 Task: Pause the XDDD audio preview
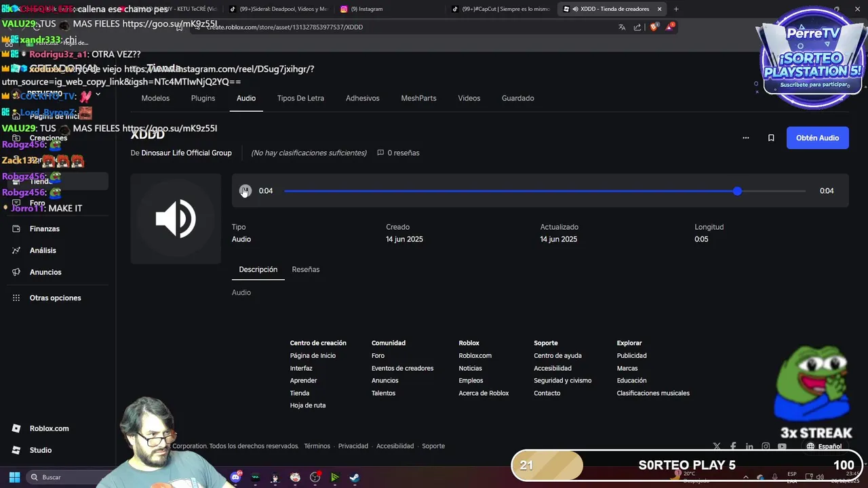pos(245,191)
